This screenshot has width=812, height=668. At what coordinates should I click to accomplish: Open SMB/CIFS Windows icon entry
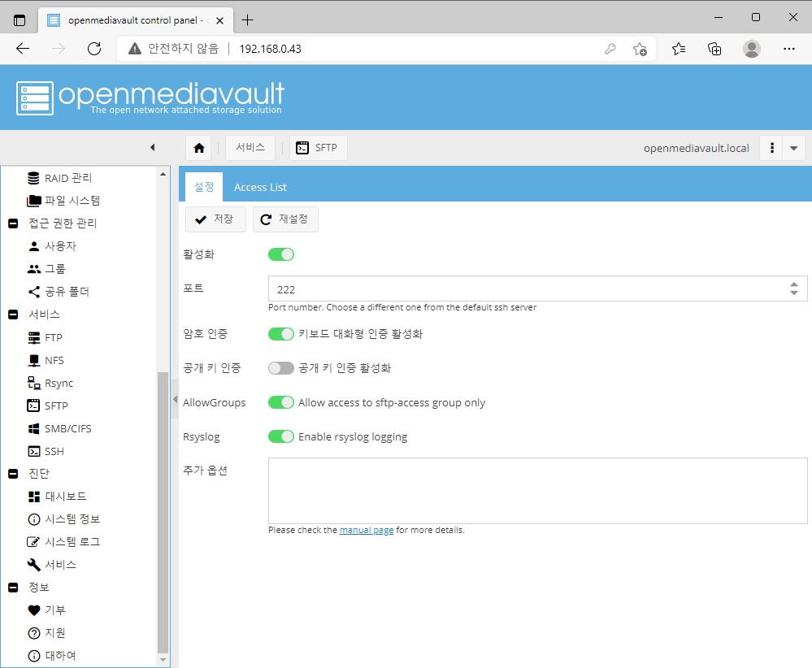(59, 429)
